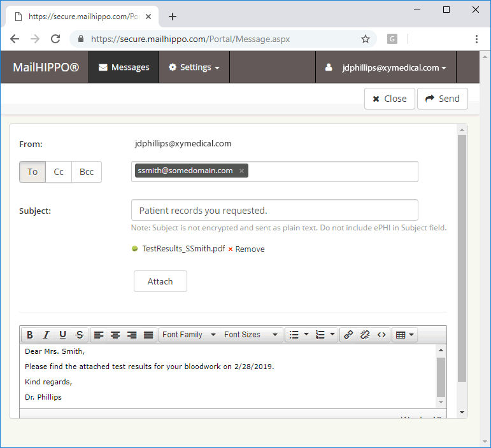
Task: Center align the message text
Action: (x=115, y=335)
